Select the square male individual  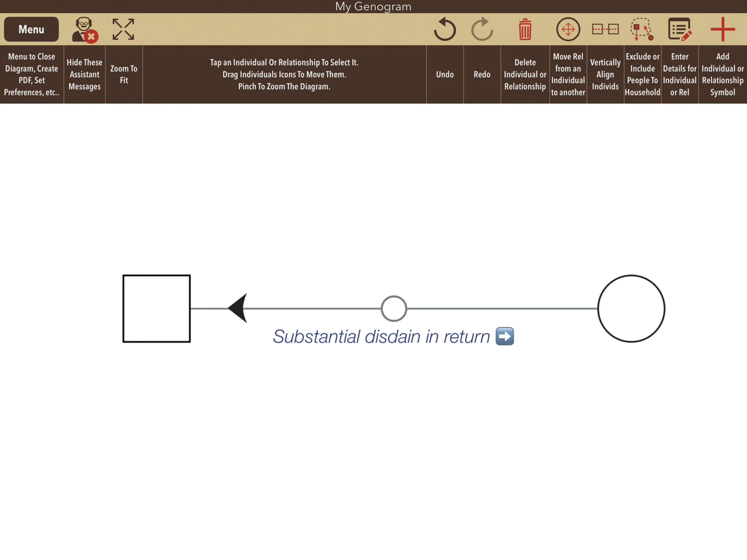pyautogui.click(x=156, y=309)
